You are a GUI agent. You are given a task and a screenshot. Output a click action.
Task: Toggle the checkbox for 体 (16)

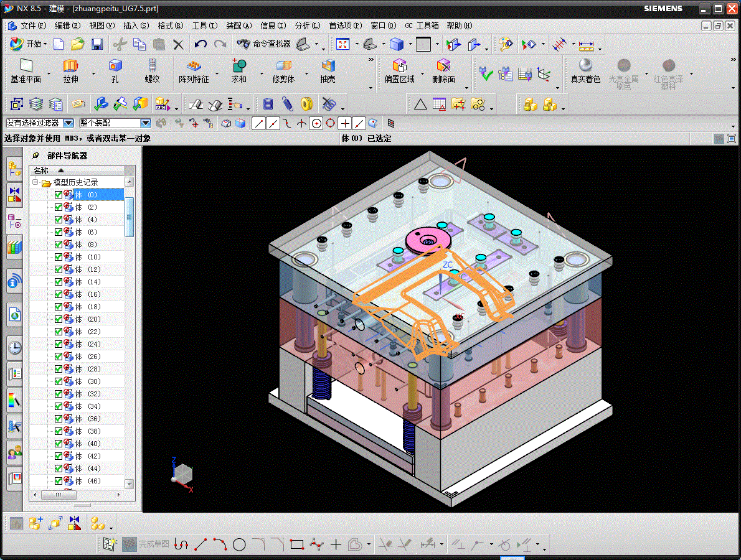[59, 294]
